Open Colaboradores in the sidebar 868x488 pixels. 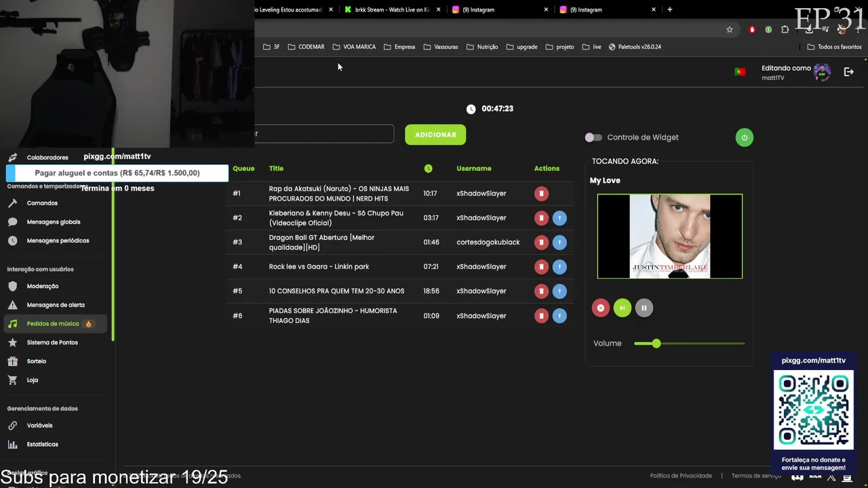click(47, 158)
